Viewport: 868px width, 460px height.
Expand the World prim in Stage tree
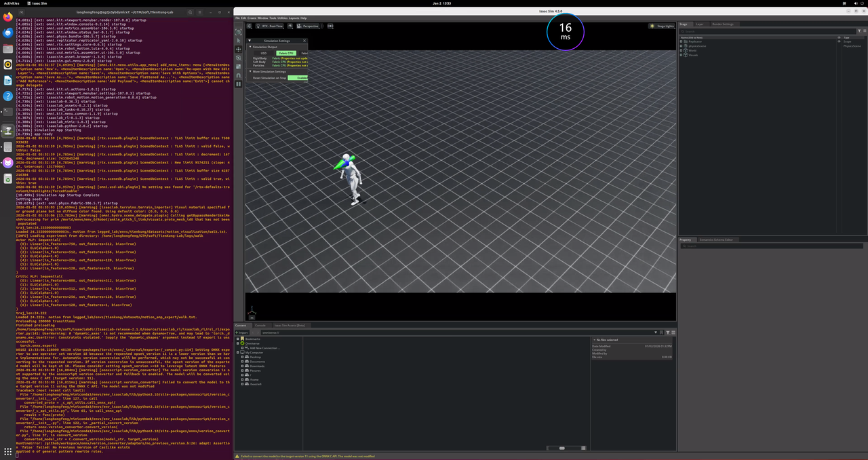(x=681, y=51)
